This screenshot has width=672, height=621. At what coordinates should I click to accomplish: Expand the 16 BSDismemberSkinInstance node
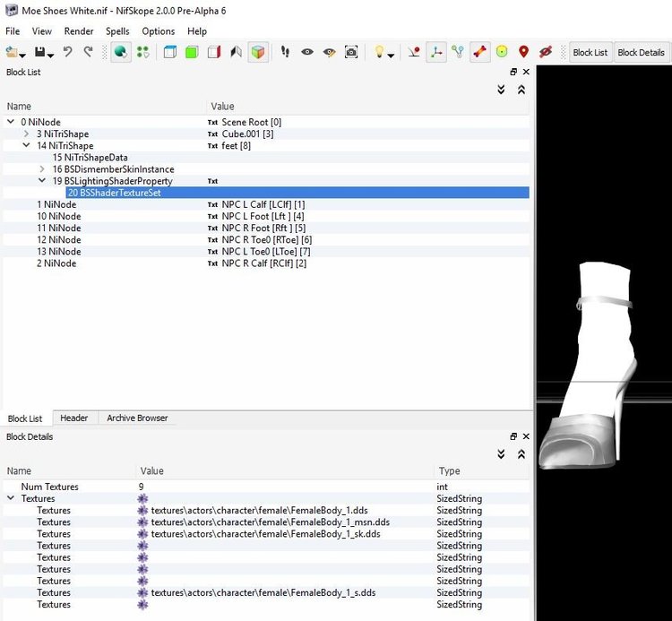point(42,168)
